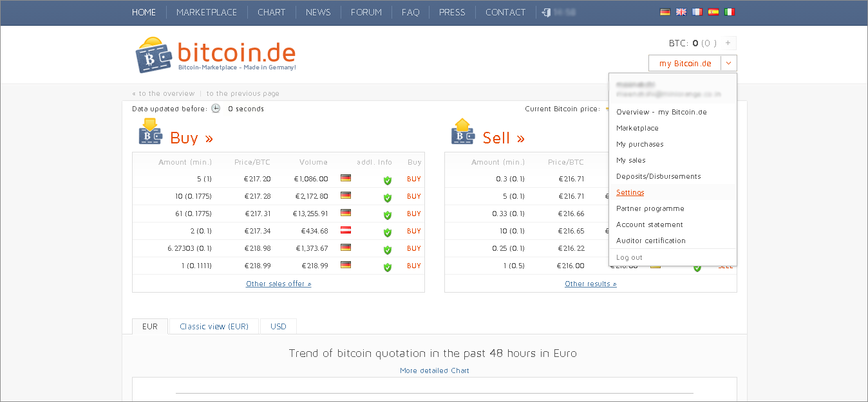
Task: Click the plus button next to BTC balance
Action: click(728, 43)
